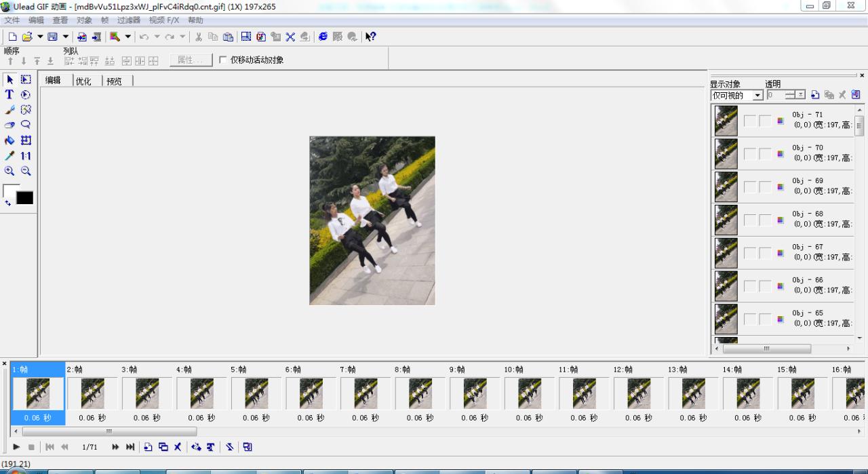Screen dimensions: 868x474
Task: Pick the Eyedropper tool
Action: pos(9,156)
